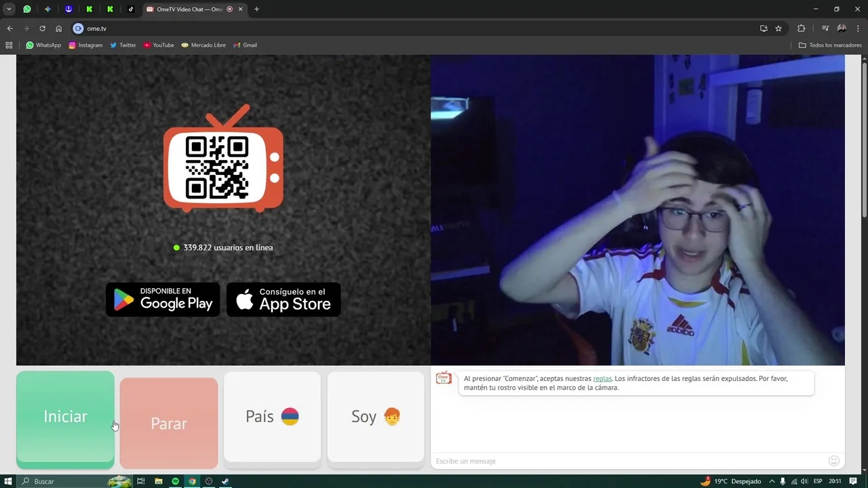The height and width of the screenshot is (488, 868).
Task: Open a new browser tab
Action: tap(256, 9)
